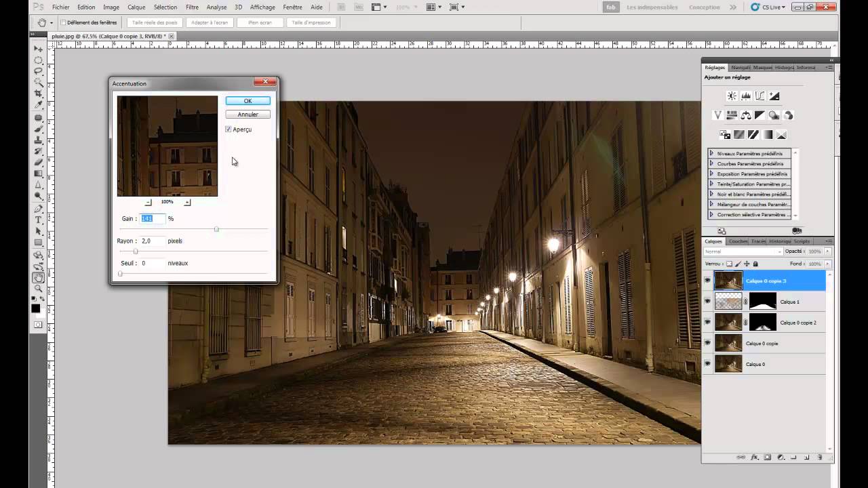Expand Courbes Paramètres prédéfinis
Viewport: 868px width, 488px height.
coord(711,163)
